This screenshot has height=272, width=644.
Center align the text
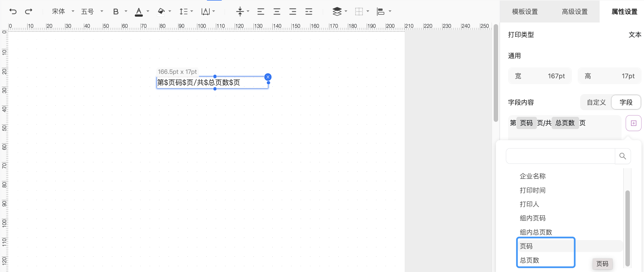pos(277,11)
